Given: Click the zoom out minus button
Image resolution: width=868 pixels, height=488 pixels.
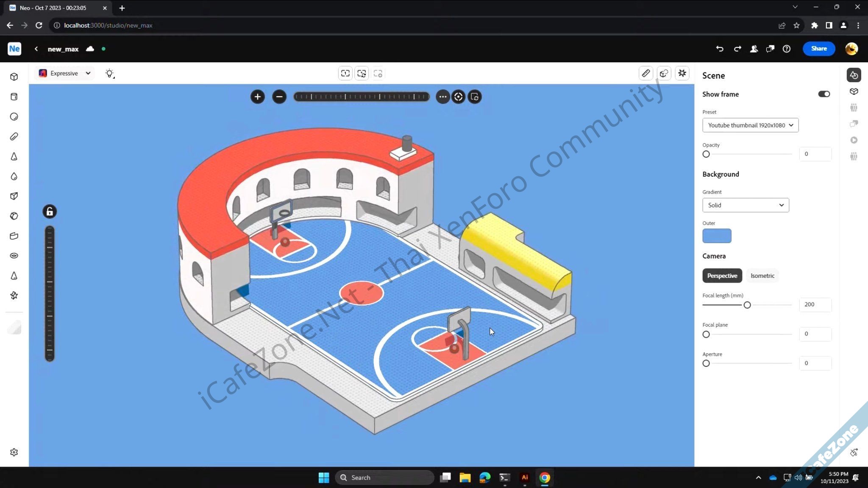Looking at the screenshot, I should click(x=279, y=97).
